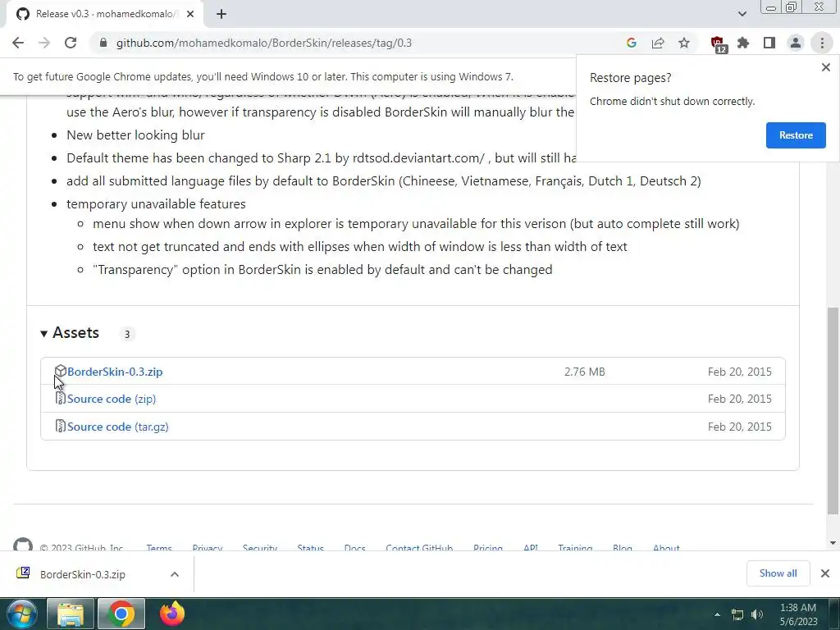Screen dimensions: 840x630
Task: Click 'temporary unavailable features' text
Action: click(156, 204)
